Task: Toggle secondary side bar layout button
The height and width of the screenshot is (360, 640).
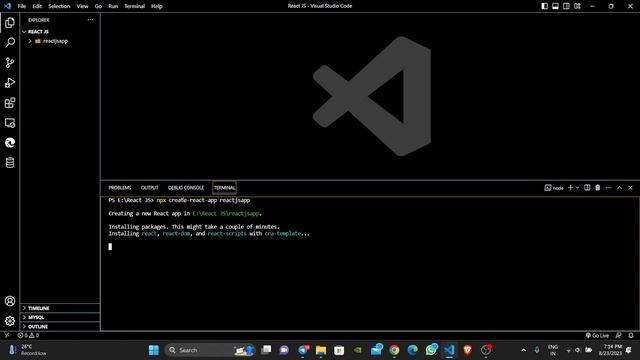Action: (567, 6)
